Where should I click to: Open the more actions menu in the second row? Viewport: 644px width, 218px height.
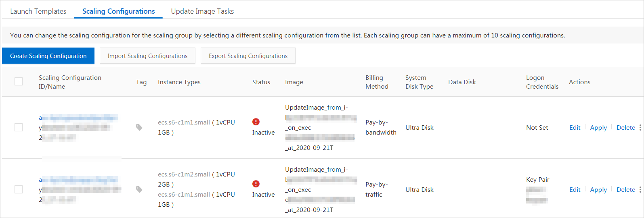click(640, 189)
